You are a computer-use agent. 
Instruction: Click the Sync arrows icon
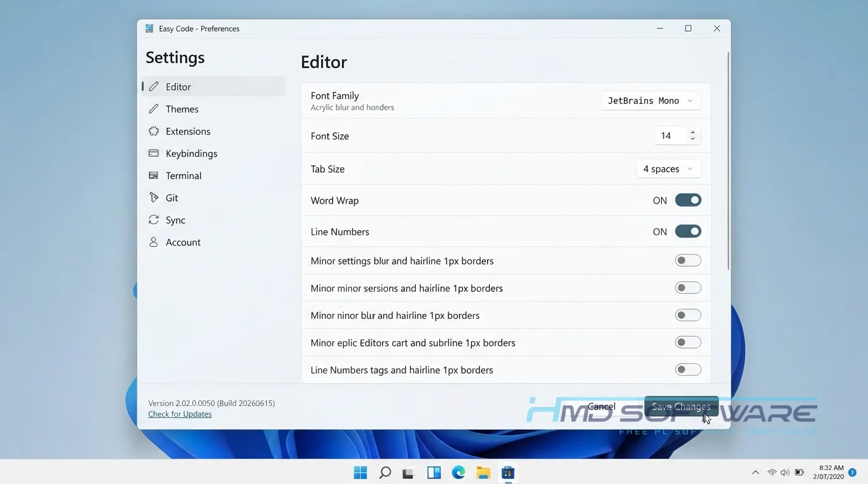[153, 219]
